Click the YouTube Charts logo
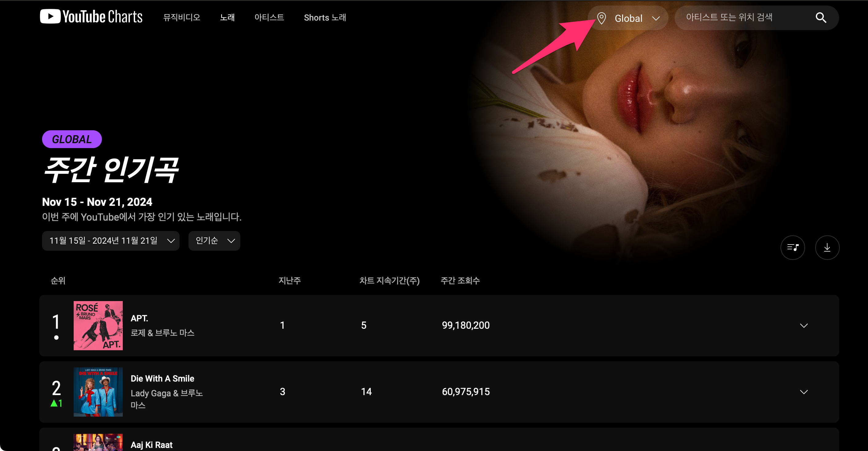This screenshot has width=868, height=451. 91,17
